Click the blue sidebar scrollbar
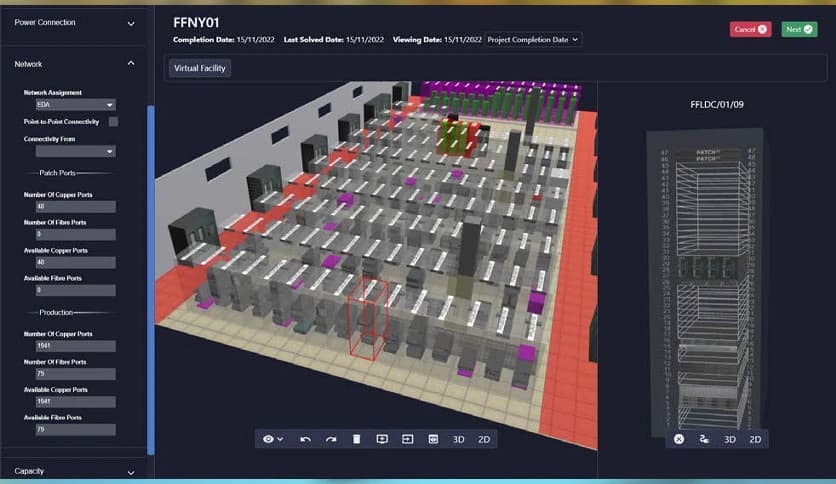Viewport: 836px width, 484px height. (x=150, y=280)
